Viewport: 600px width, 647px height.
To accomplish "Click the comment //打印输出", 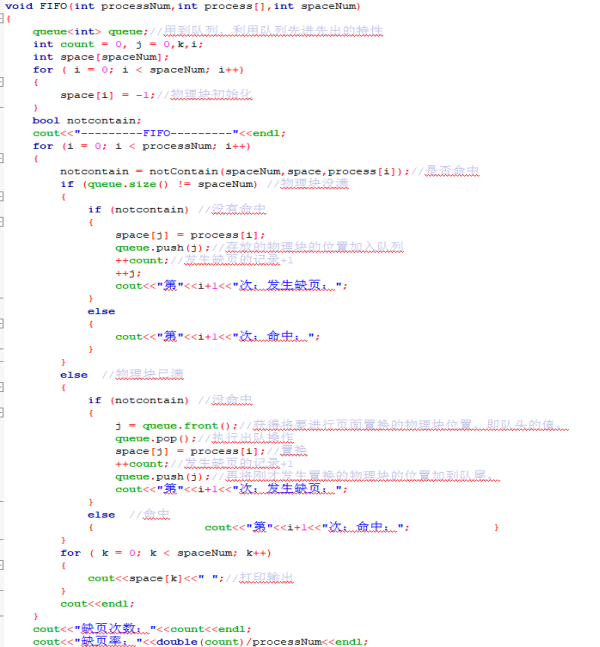I will point(260,578).
